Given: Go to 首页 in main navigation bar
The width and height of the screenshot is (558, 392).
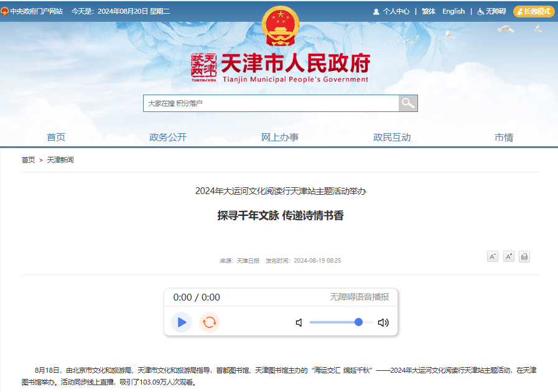Looking at the screenshot, I should 56,138.
